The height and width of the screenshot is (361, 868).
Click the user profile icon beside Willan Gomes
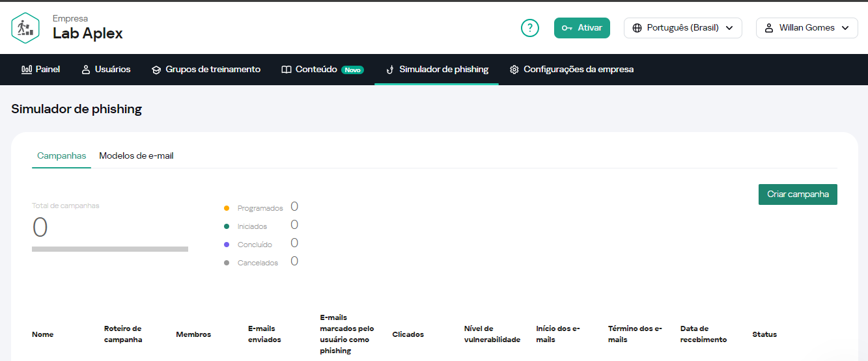point(769,28)
